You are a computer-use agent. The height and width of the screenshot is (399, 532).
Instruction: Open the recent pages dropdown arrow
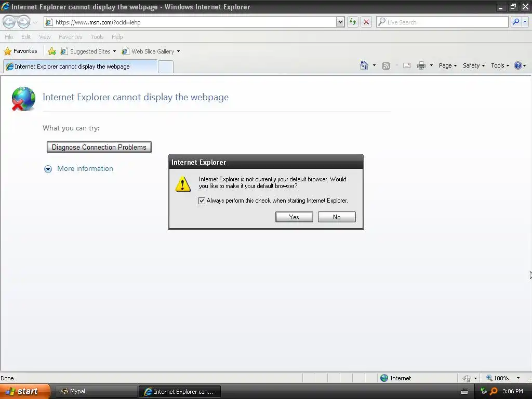click(x=35, y=22)
